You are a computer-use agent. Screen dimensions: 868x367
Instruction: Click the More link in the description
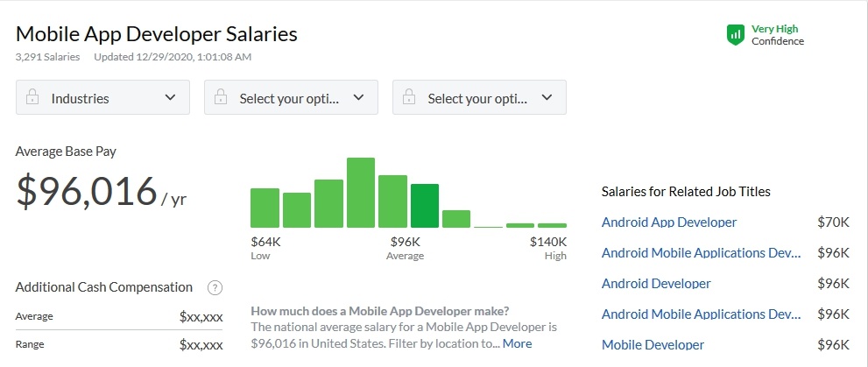517,343
